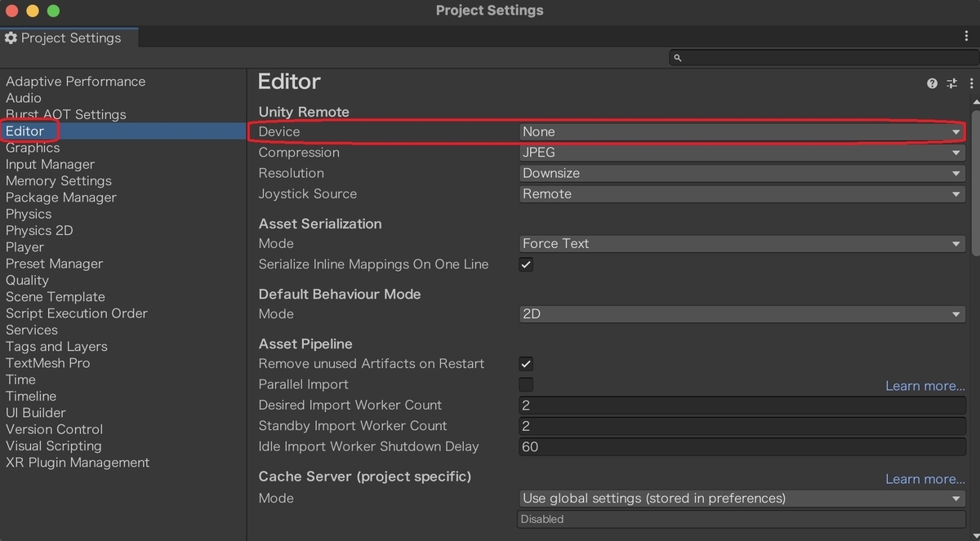Select Adaptive Performance settings category
980x541 pixels.
(x=75, y=82)
